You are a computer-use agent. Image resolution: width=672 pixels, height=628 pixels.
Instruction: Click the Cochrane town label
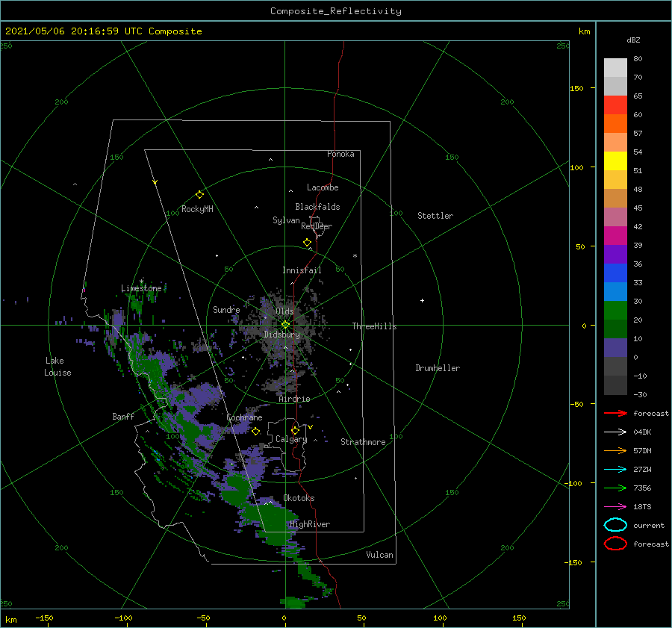coord(244,417)
